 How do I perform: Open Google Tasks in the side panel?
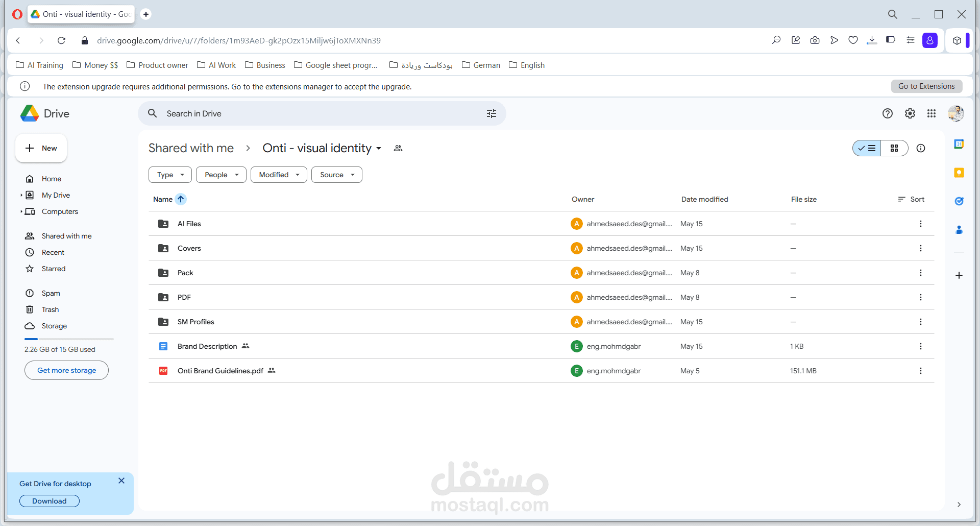[x=959, y=201]
